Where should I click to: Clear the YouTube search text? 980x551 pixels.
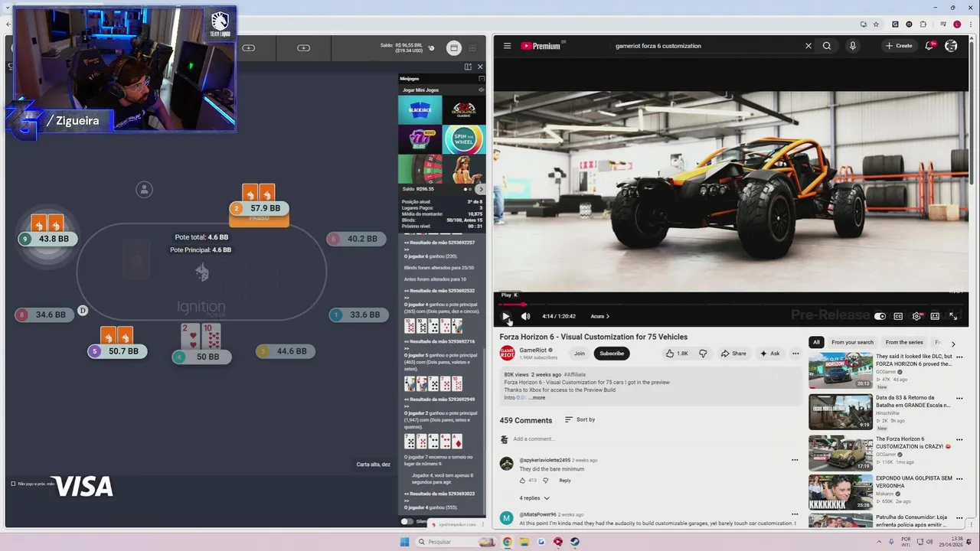click(808, 46)
